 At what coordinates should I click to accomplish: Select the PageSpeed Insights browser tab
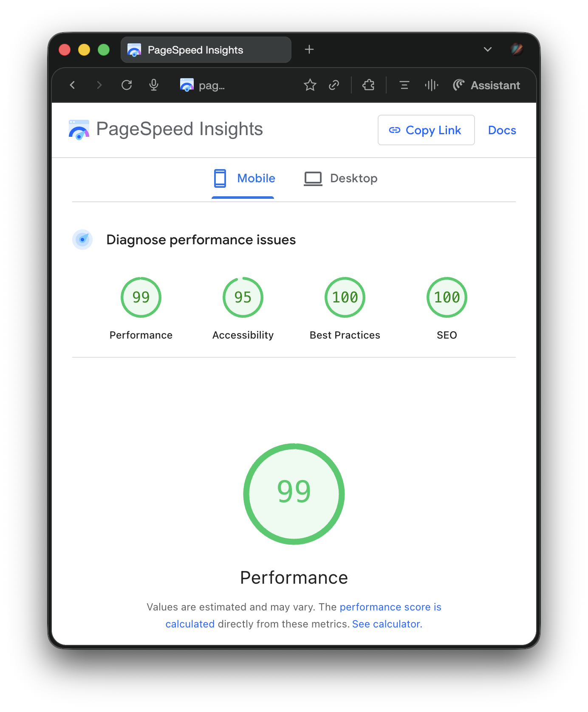pyautogui.click(x=206, y=50)
